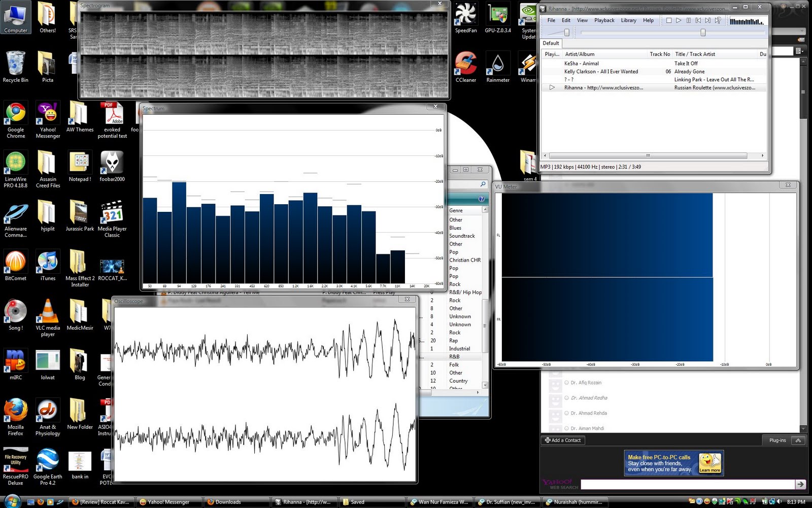Viewport: 812px width, 508px height.
Task: Open the File menu in foobar2000
Action: (x=551, y=20)
